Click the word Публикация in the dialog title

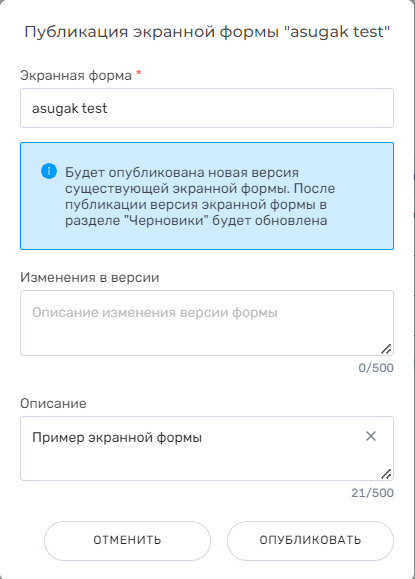pyautogui.click(x=76, y=32)
